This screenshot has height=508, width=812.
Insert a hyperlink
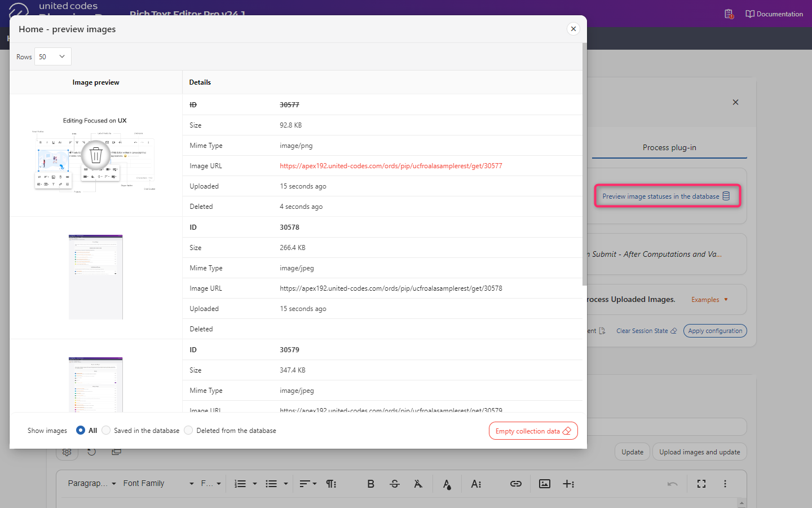click(516, 484)
